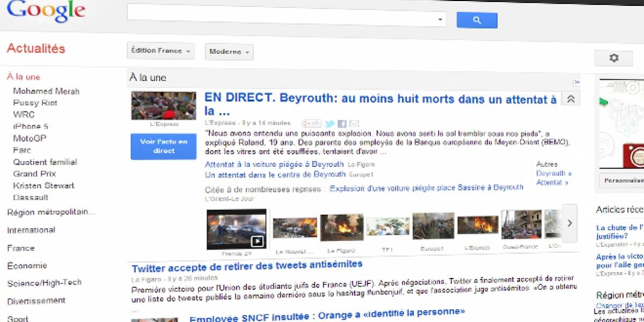Open the EN DIRECT Beyrouth headline
The image size is (644, 322).
pyautogui.click(x=380, y=105)
